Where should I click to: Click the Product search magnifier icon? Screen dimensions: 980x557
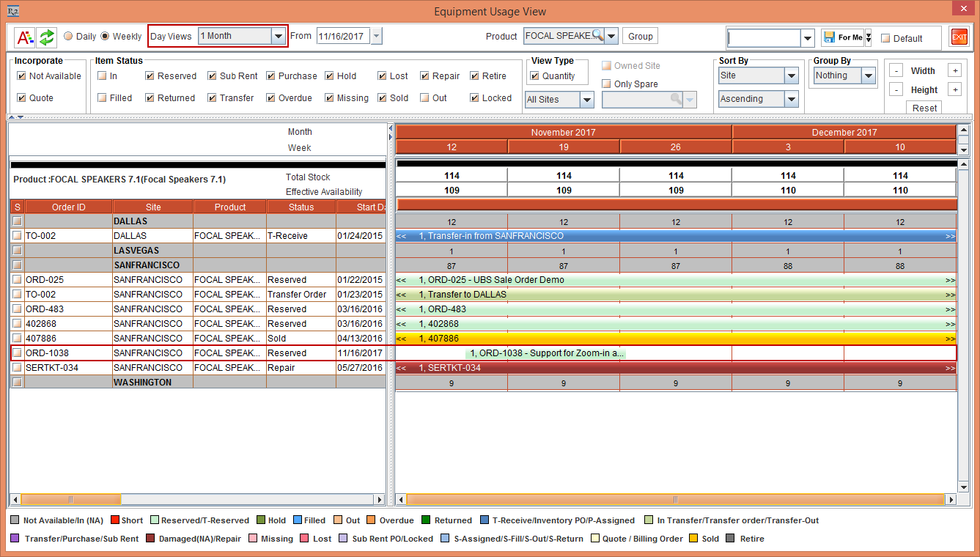click(597, 36)
